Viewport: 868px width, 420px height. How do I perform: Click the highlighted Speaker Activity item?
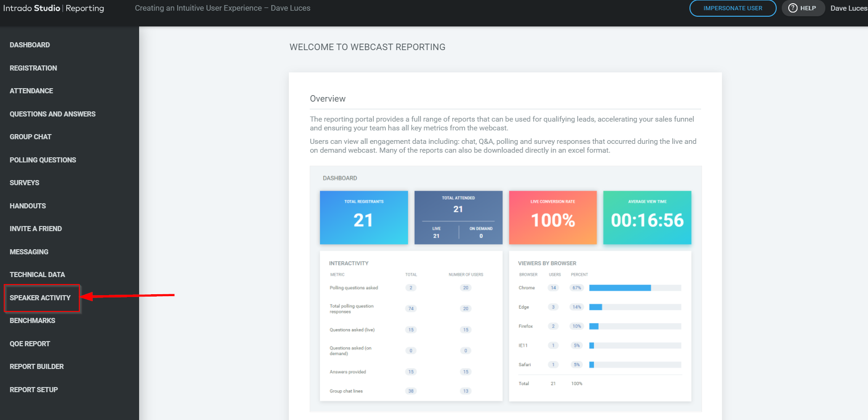click(x=40, y=298)
